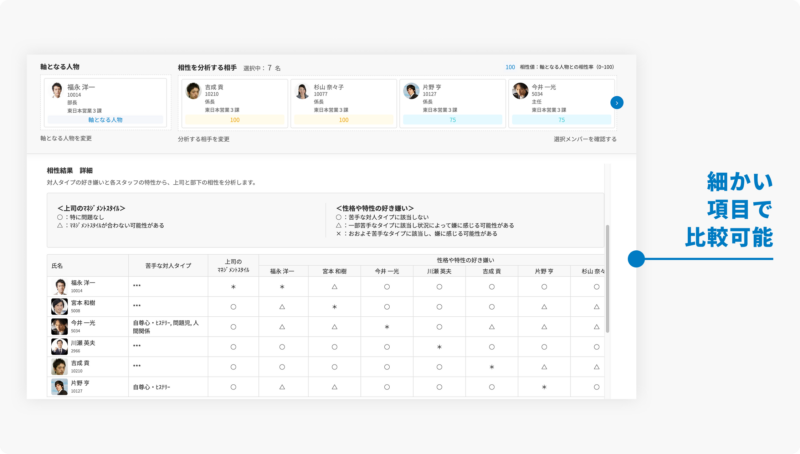Click the score 75 bar on 片野 亨's card
The width and height of the screenshot is (800, 454).
point(452,119)
